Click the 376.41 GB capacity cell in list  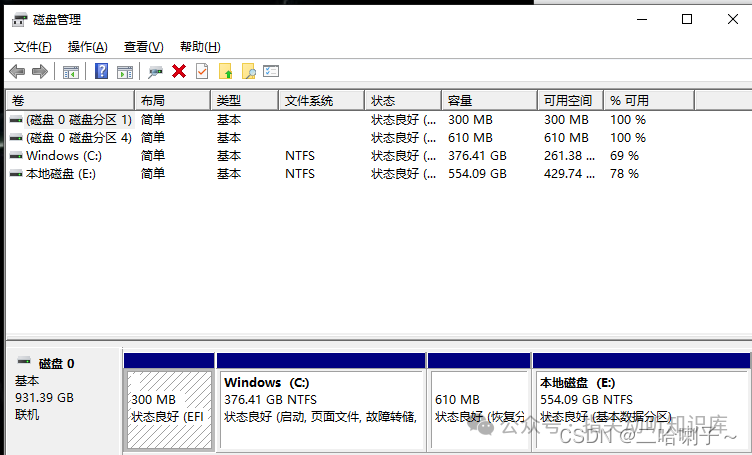(x=477, y=156)
